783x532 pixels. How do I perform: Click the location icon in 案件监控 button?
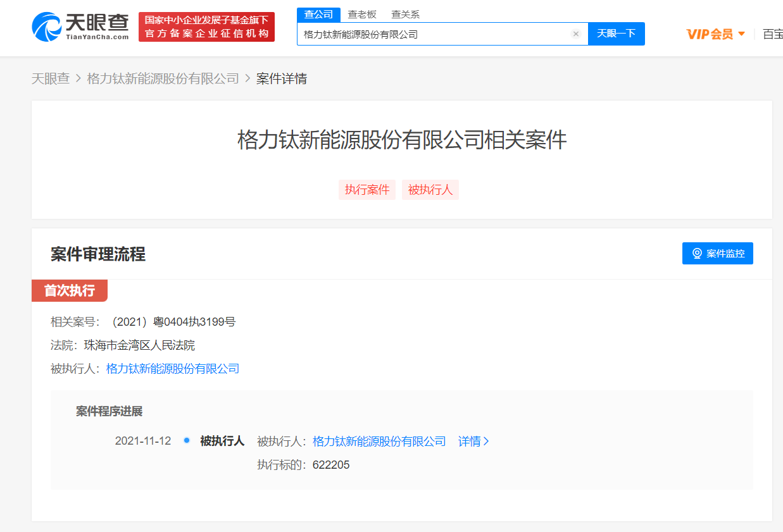tap(697, 254)
